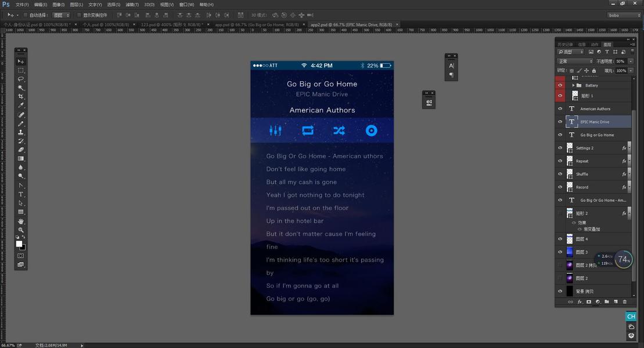Select the Zoom tool
The width and height of the screenshot is (644, 348).
pyautogui.click(x=20, y=230)
